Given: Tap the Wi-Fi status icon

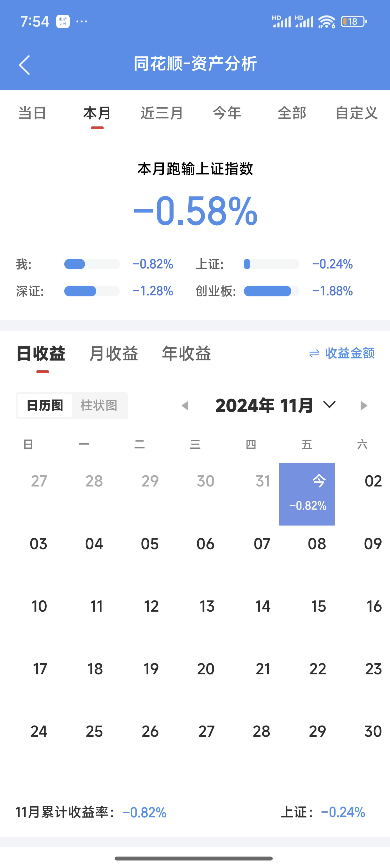Looking at the screenshot, I should [326, 21].
